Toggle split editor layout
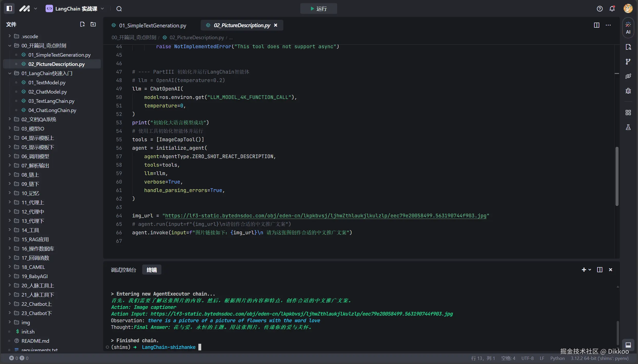Viewport: 638px width, 364px height. pyautogui.click(x=596, y=25)
